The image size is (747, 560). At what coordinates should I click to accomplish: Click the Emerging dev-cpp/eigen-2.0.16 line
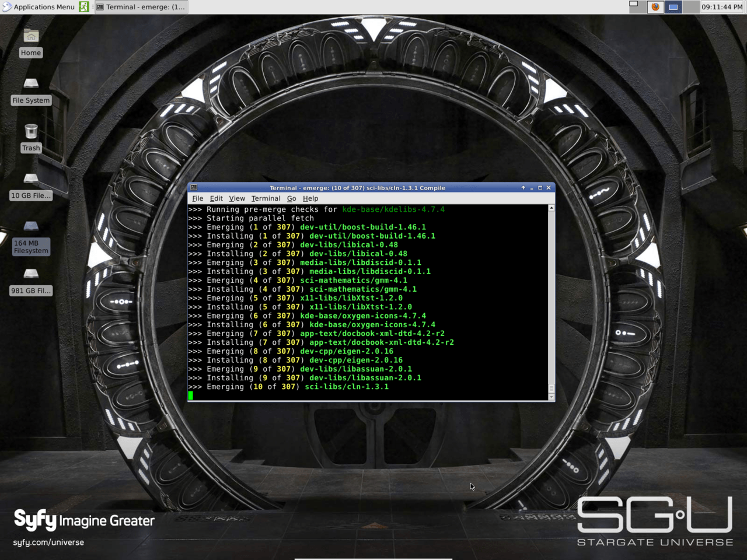tap(291, 351)
